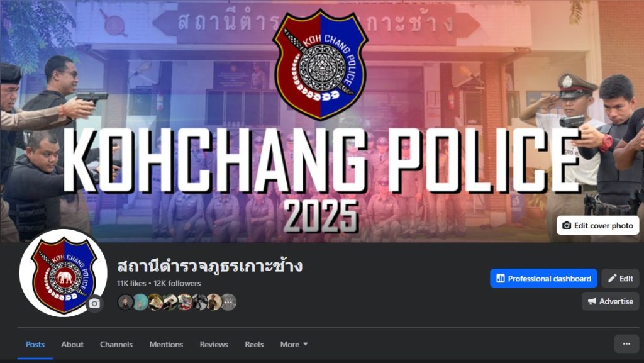This screenshot has width=644, height=363.
Task: Open the Reels tab
Action: click(x=254, y=345)
